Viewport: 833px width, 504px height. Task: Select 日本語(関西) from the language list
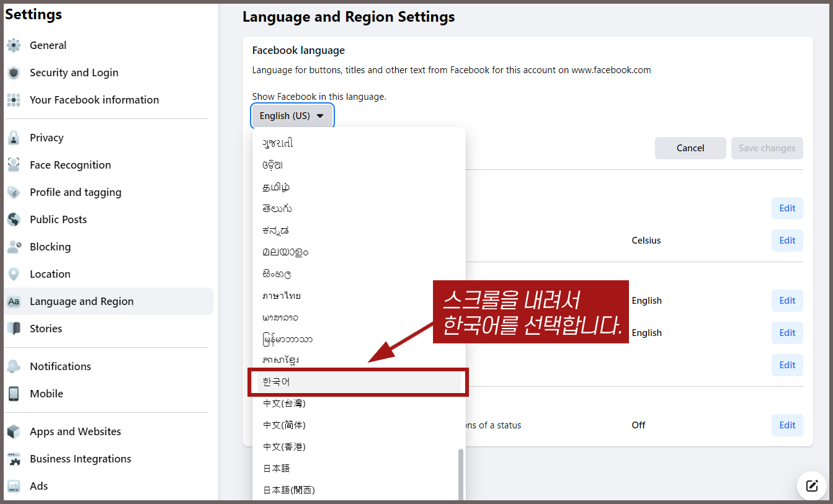pos(357,490)
